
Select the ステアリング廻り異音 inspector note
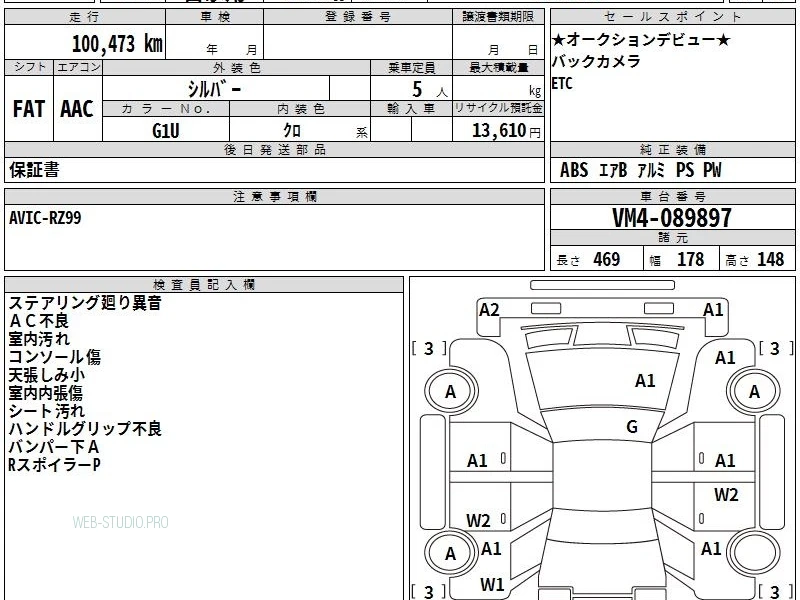tap(85, 303)
